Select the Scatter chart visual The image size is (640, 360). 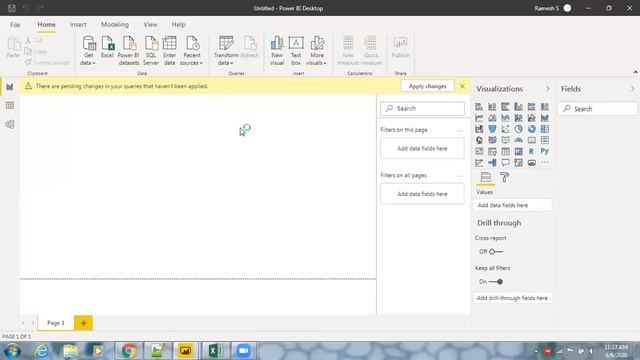505,129
